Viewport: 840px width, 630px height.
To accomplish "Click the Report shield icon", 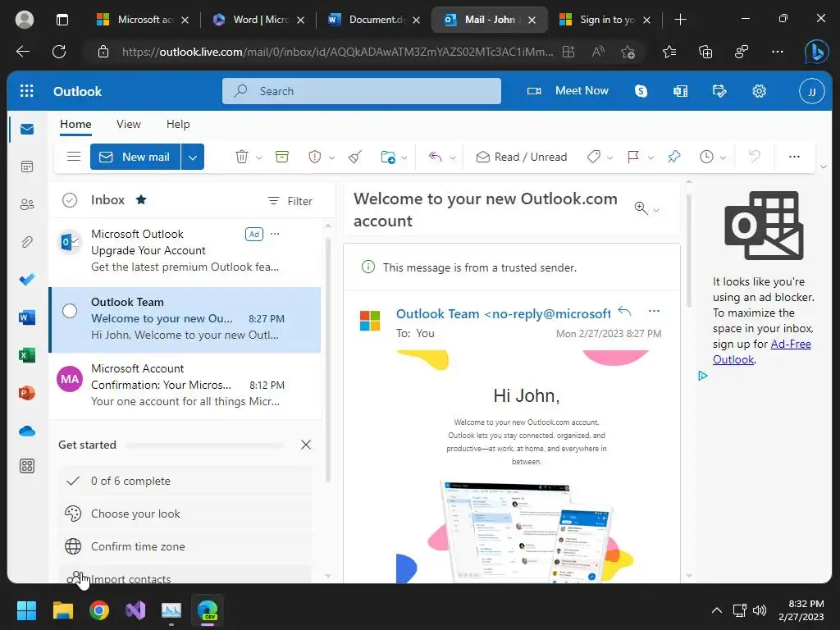I will tap(314, 157).
